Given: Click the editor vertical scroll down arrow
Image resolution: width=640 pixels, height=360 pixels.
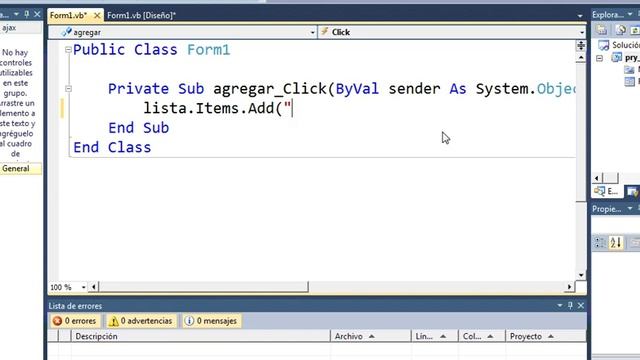Looking at the screenshot, I should (581, 275).
